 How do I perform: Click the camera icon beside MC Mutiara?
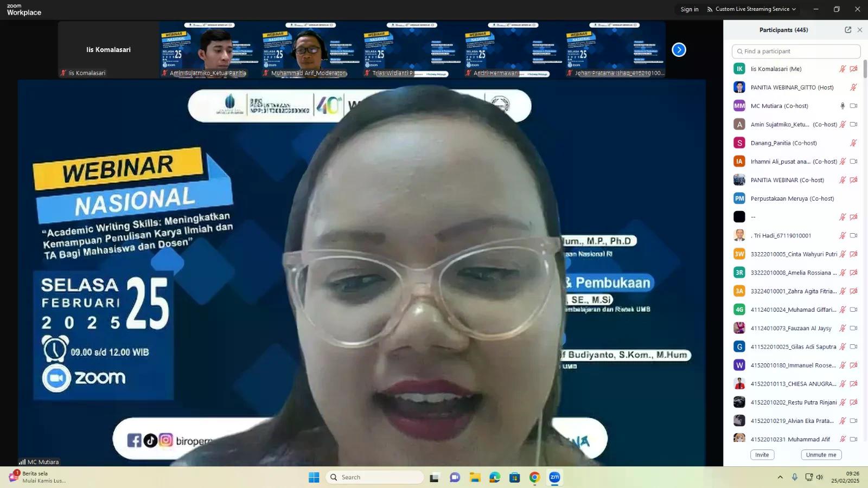tap(853, 106)
